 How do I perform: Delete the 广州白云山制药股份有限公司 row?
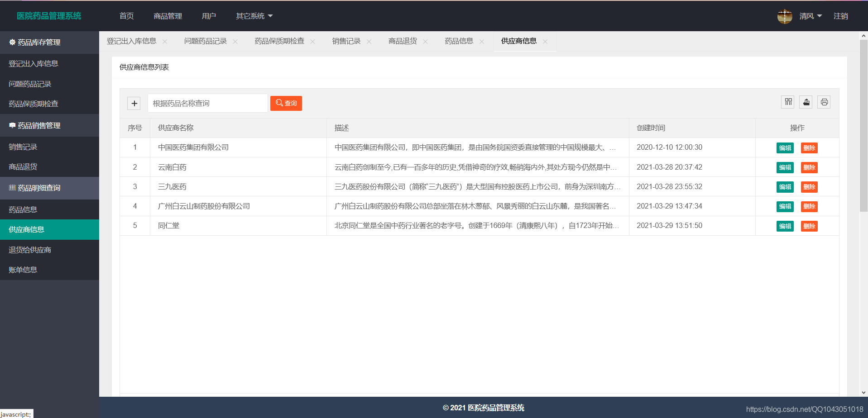pos(809,206)
